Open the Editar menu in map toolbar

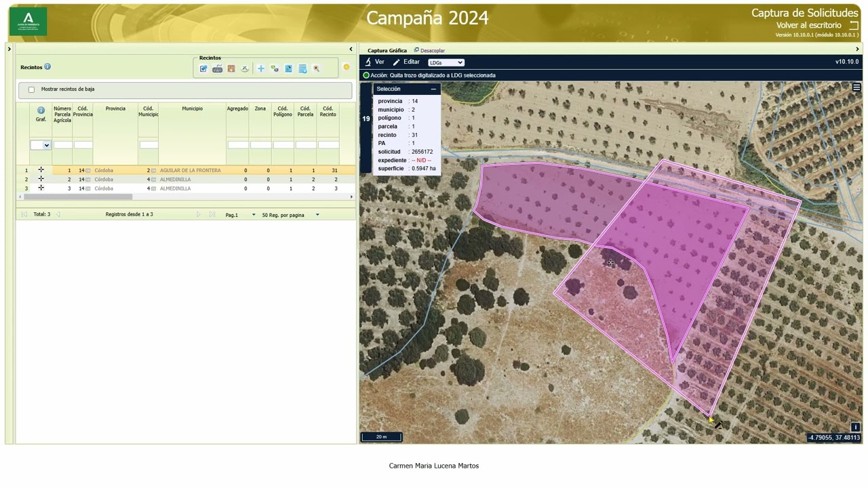[x=406, y=62]
